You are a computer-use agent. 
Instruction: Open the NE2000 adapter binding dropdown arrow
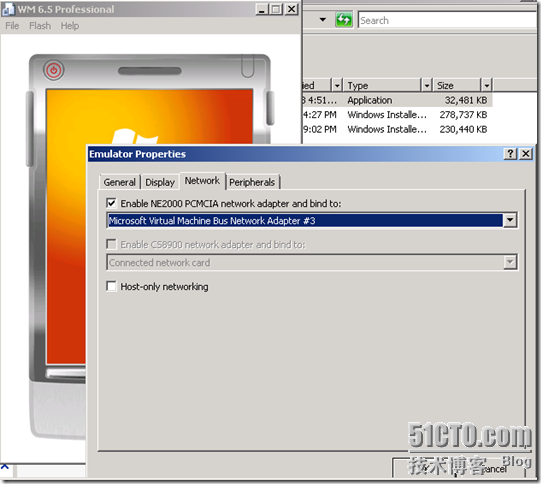[510, 220]
